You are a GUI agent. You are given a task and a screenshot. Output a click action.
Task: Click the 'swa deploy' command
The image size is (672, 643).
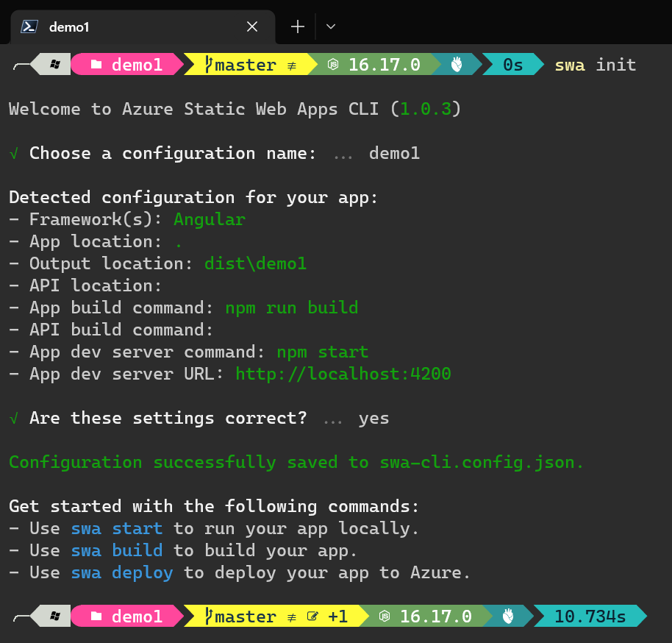click(122, 572)
